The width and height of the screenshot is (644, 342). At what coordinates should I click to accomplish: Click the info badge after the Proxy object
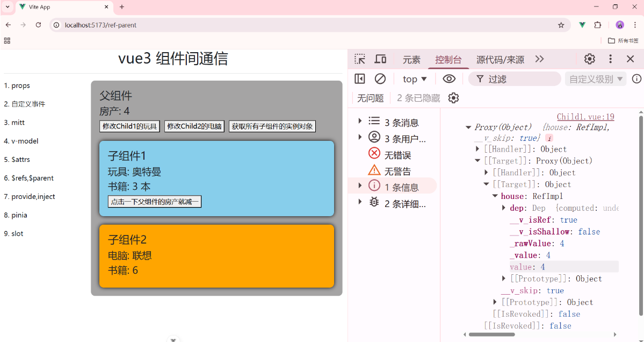tap(549, 139)
